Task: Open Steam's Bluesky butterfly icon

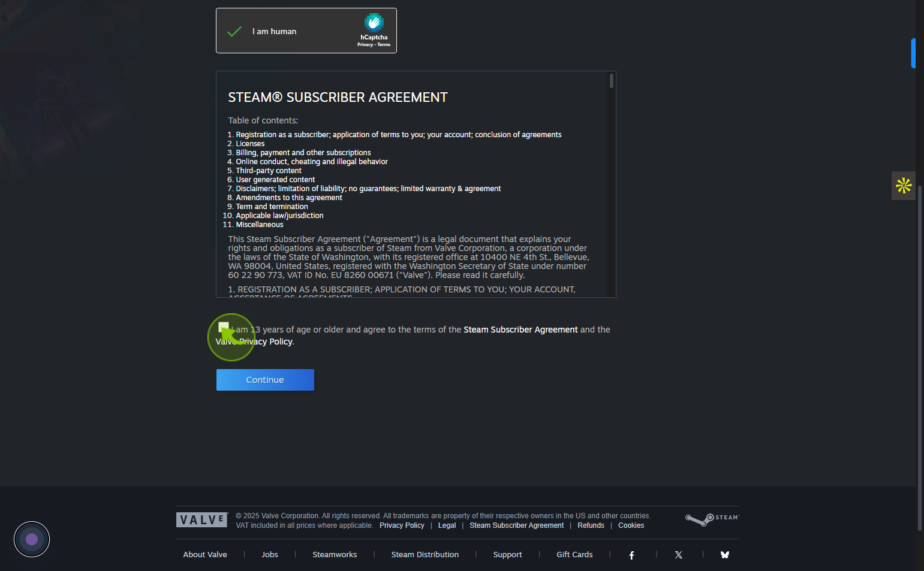Action: 725,555
